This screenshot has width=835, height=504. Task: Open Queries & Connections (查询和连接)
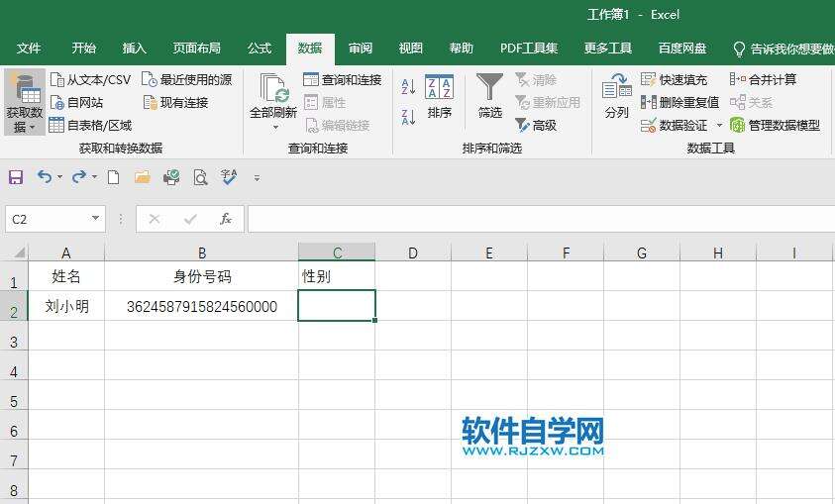(x=343, y=80)
